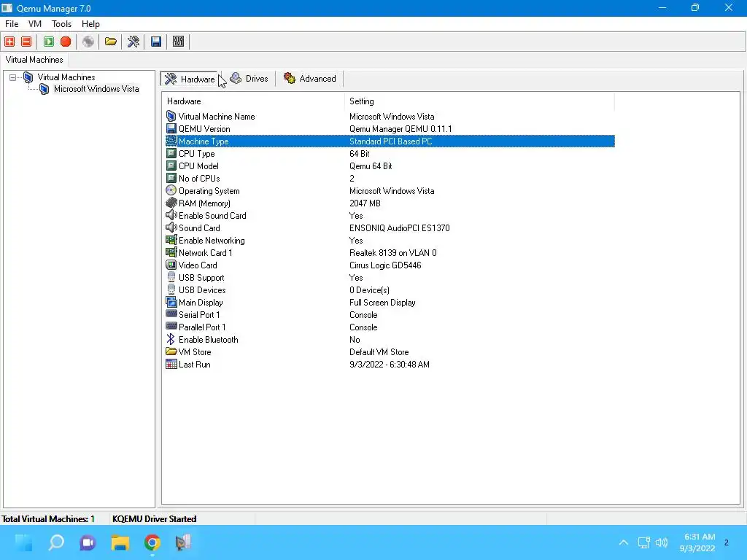Click the 2047 MB memory value

tap(365, 203)
